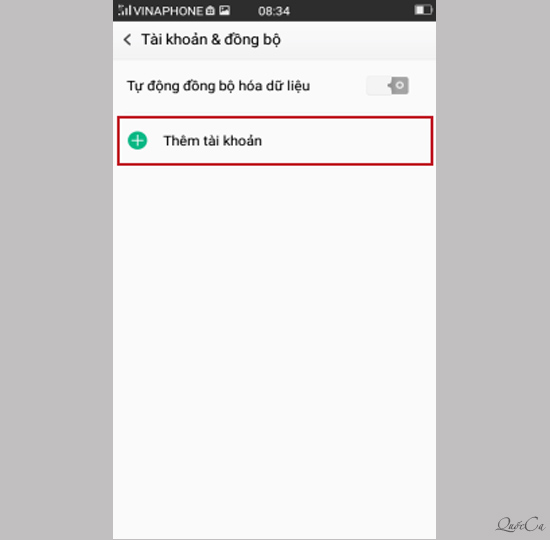Click the signal strength icon
This screenshot has height=540, width=550.
click(125, 11)
